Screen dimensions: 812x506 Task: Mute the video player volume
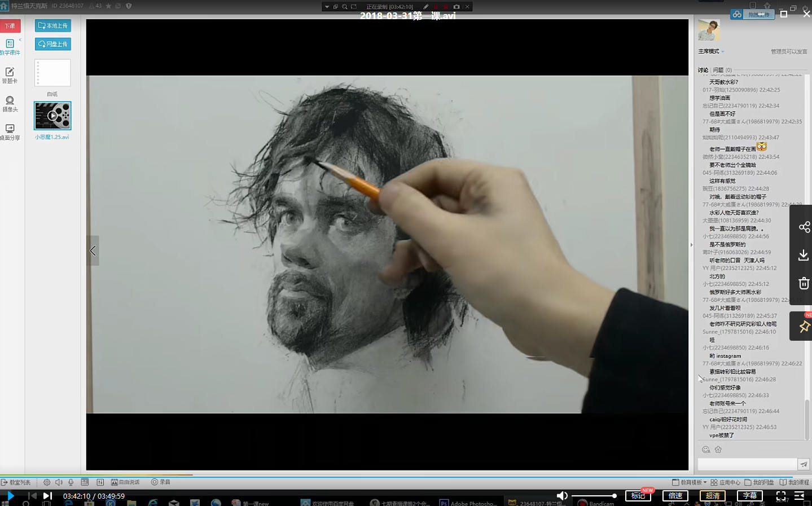tap(562, 496)
